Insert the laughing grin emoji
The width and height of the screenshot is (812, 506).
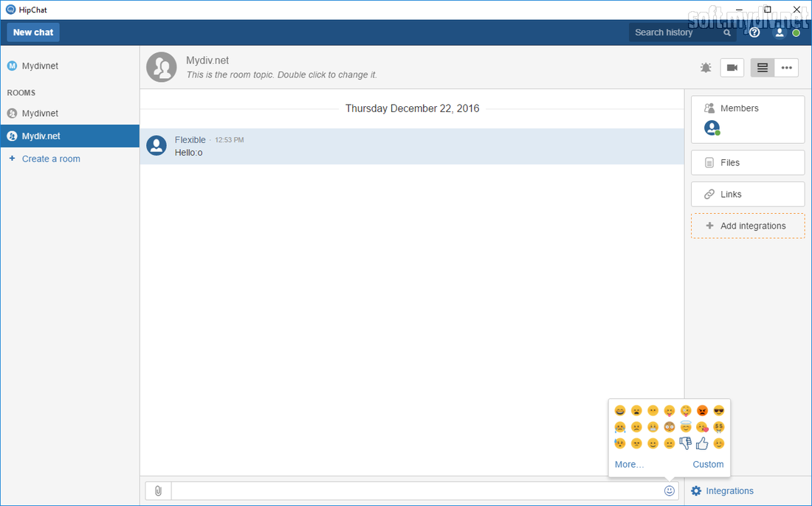point(620,411)
